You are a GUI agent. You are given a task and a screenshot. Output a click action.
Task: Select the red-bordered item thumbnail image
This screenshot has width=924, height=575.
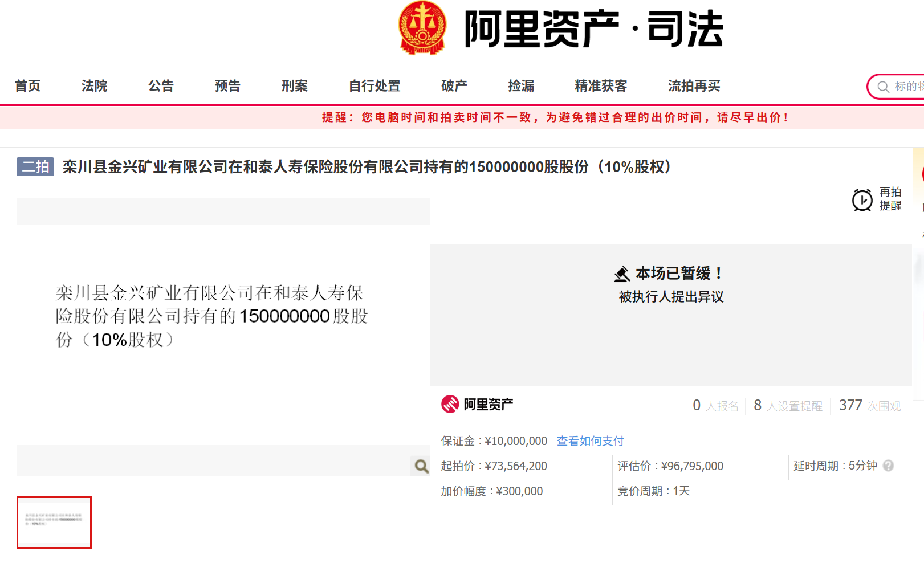coord(54,523)
